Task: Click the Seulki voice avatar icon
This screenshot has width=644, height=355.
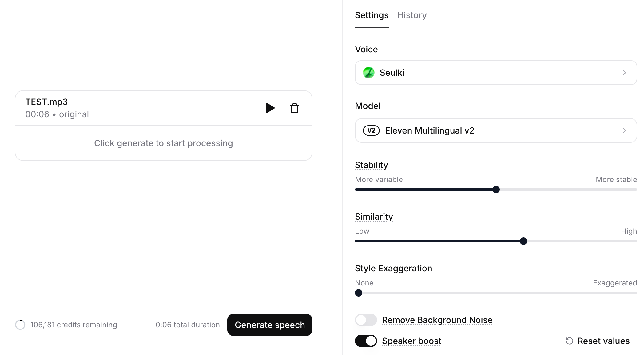Action: point(368,73)
